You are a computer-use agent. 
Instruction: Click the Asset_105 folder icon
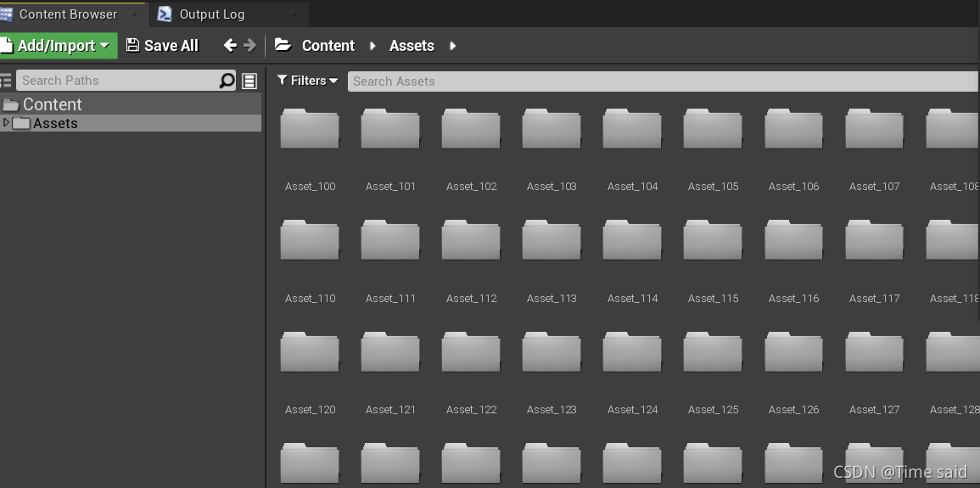[713, 129]
